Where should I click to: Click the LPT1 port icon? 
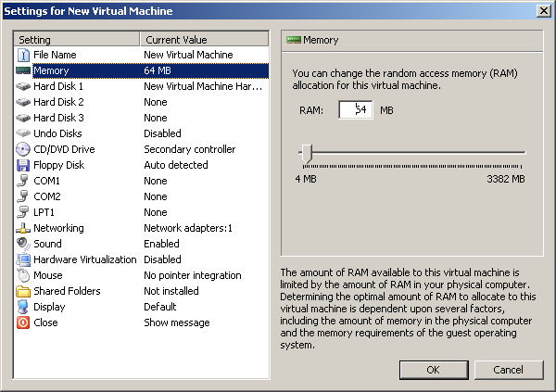(x=23, y=212)
